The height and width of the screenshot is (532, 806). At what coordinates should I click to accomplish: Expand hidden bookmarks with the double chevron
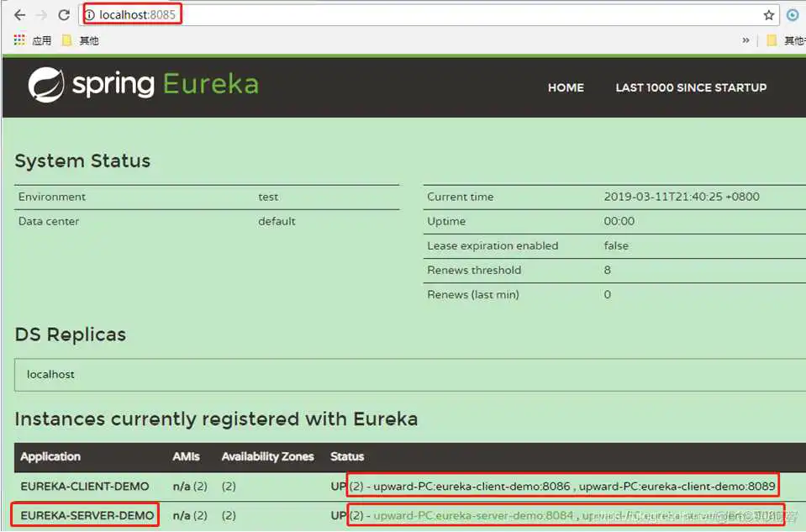[745, 40]
